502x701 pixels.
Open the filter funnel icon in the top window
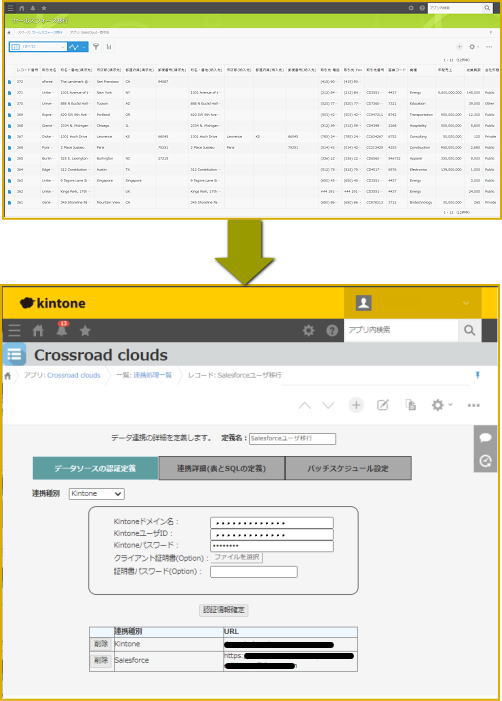(96, 46)
